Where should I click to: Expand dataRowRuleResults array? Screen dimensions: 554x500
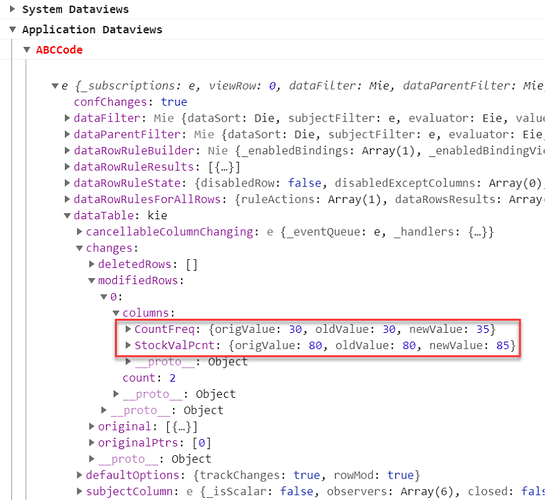pos(67,167)
